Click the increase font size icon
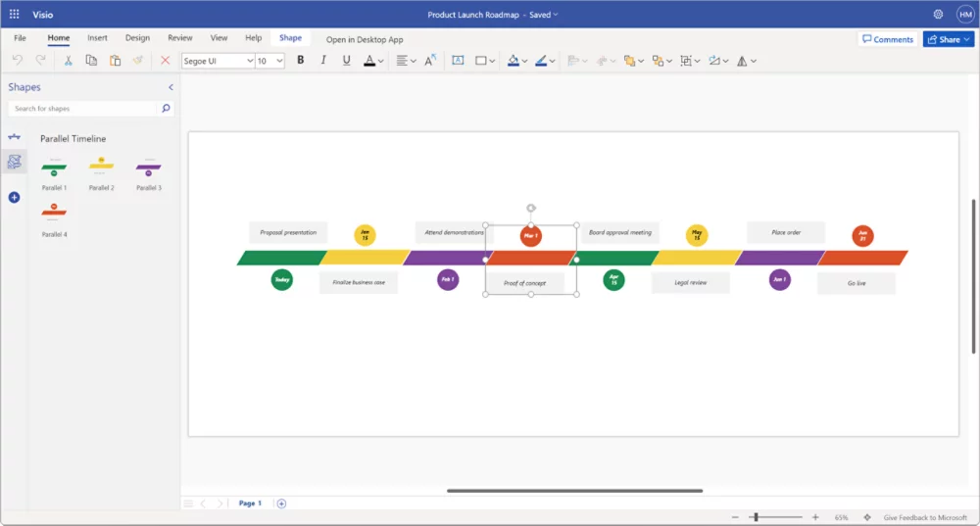The height and width of the screenshot is (526, 980). pyautogui.click(x=430, y=60)
